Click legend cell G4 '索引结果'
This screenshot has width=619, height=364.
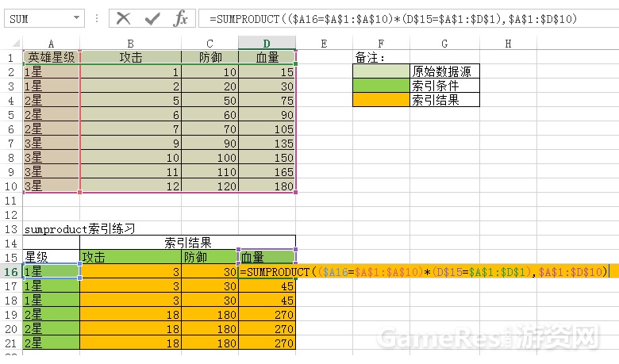444,100
